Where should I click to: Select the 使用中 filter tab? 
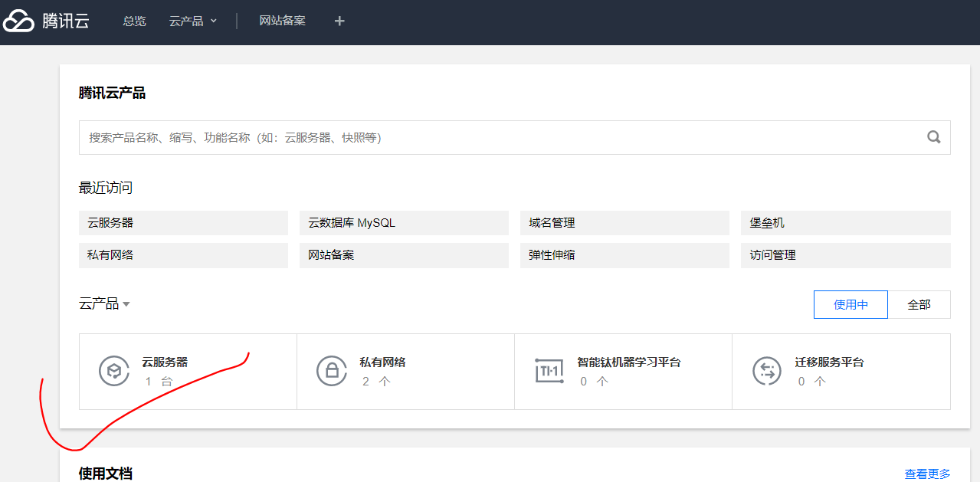(851, 304)
